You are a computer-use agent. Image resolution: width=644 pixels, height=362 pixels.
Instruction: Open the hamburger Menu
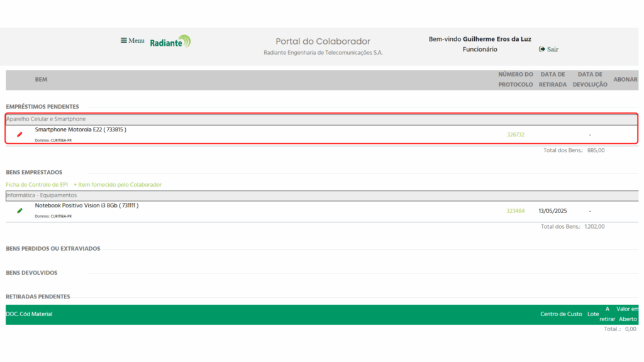click(132, 41)
